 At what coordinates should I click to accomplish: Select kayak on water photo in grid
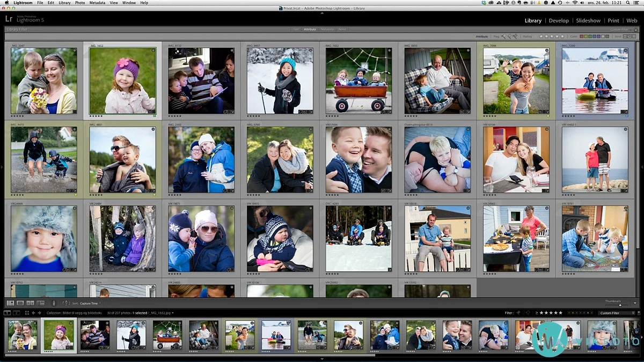[x=595, y=80]
